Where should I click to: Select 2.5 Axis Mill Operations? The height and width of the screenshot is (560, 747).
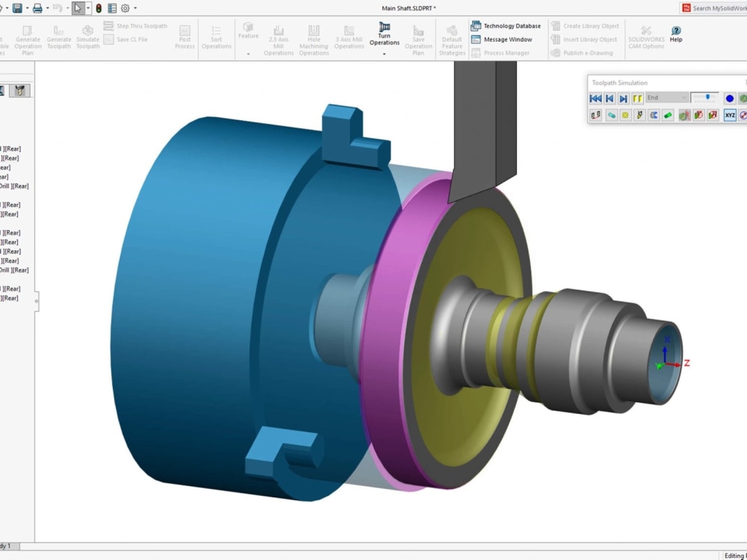pyautogui.click(x=278, y=34)
